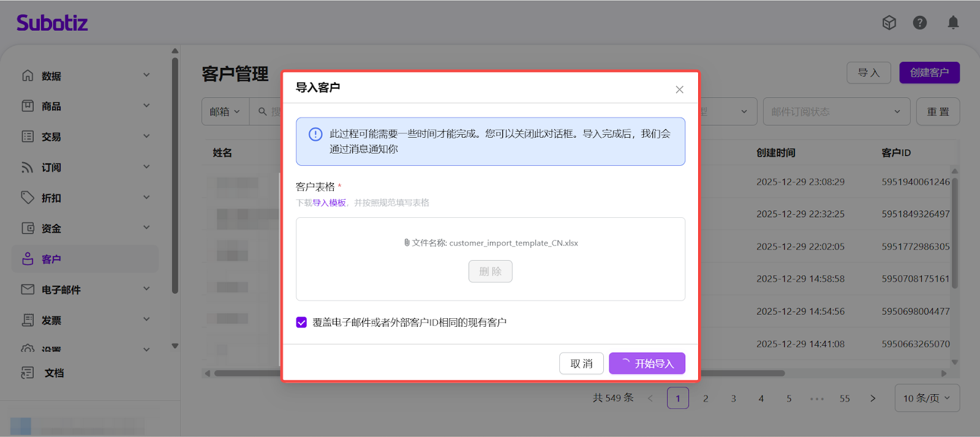Select the 客户 sidebar menu item

(51, 259)
